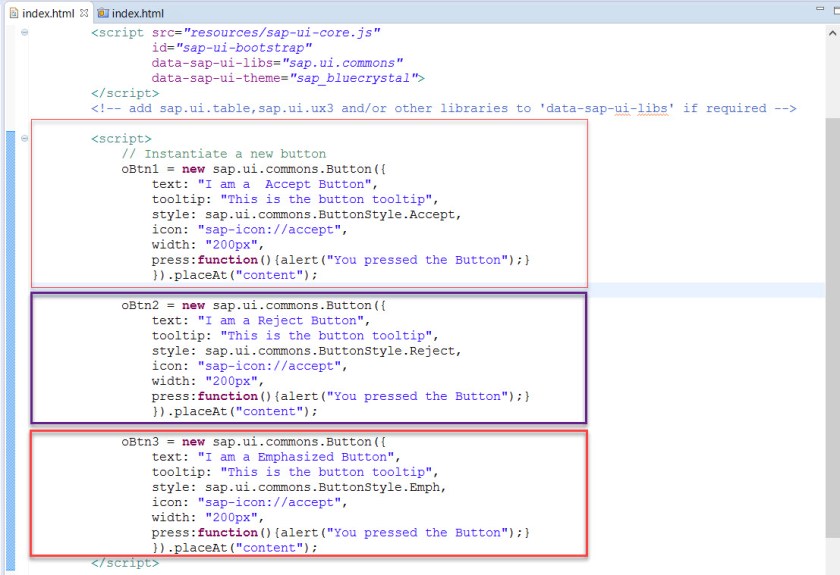Click the 'sap-ui-bootstrap' id value
This screenshot has height=575, width=840.
coord(244,48)
